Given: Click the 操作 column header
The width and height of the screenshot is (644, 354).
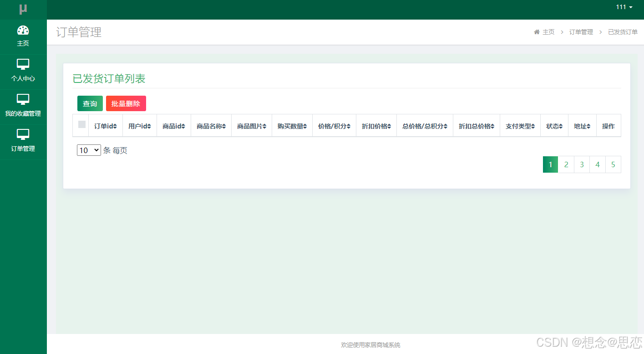Looking at the screenshot, I should click(x=609, y=126).
